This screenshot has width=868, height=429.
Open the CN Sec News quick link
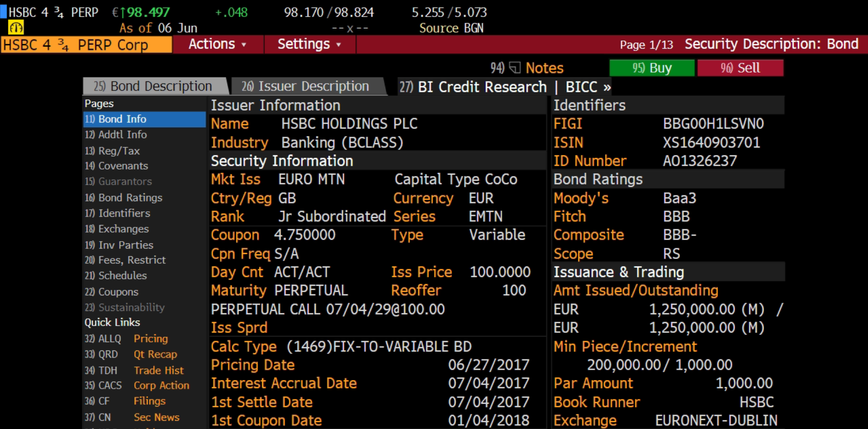point(132,417)
